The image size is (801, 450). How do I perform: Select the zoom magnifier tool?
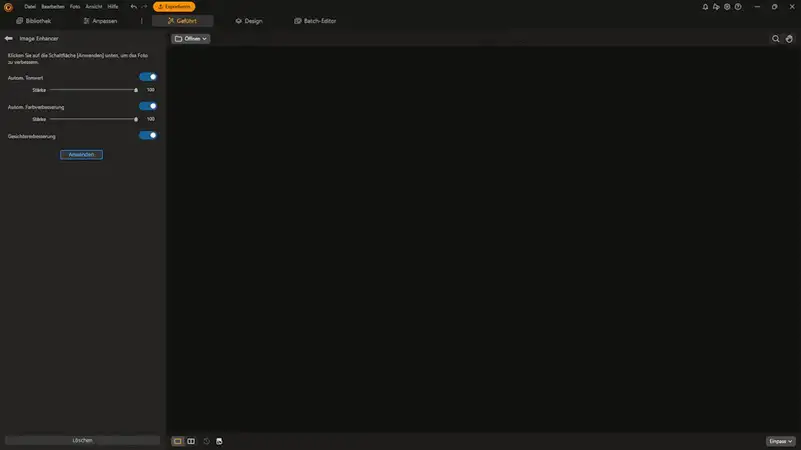click(x=775, y=39)
